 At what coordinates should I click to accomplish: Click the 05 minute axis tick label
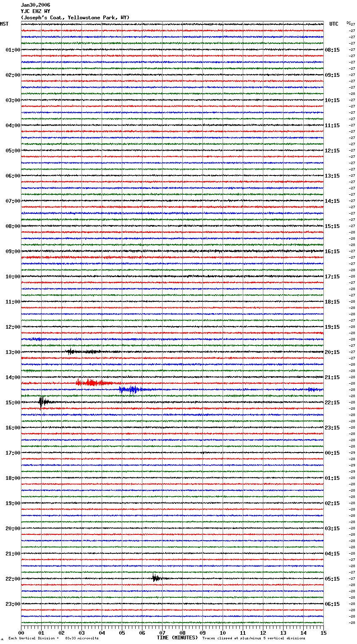coord(122,633)
